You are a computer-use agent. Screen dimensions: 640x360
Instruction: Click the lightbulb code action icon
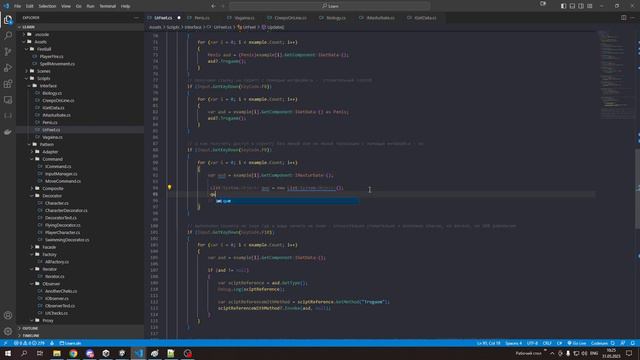169,187
